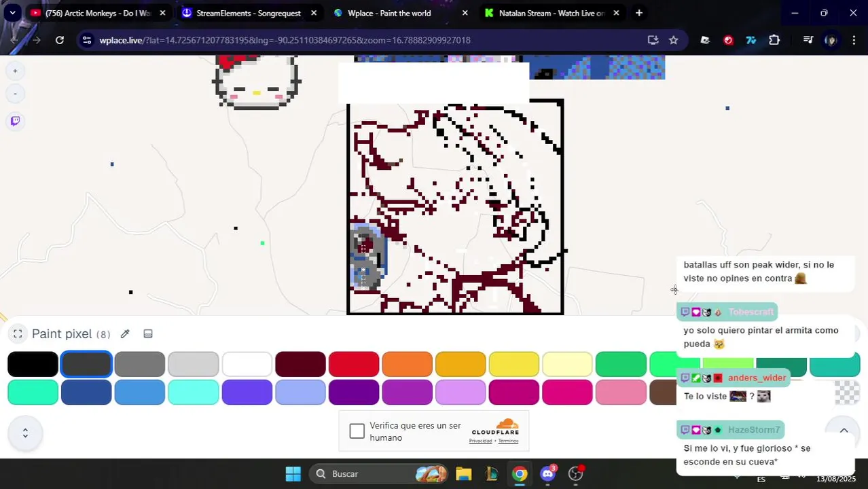The height and width of the screenshot is (489, 868).
Task: Select the pencil paint tool icon
Action: pos(125,333)
